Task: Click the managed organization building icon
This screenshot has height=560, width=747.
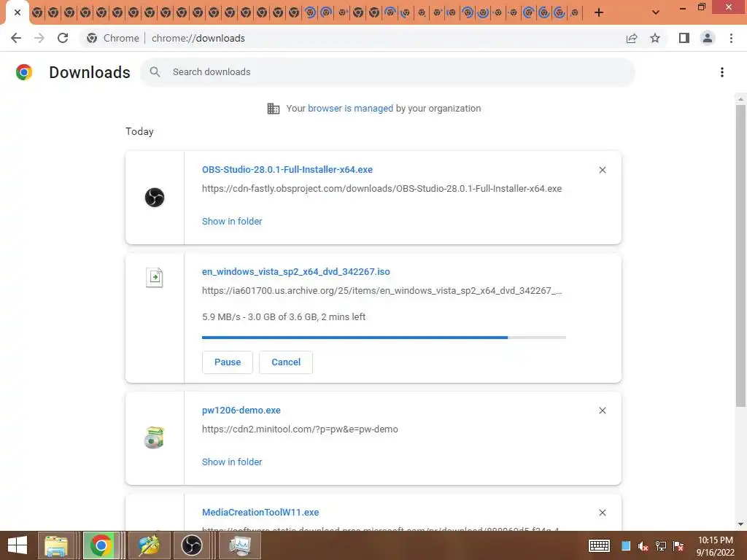Action: tap(274, 109)
